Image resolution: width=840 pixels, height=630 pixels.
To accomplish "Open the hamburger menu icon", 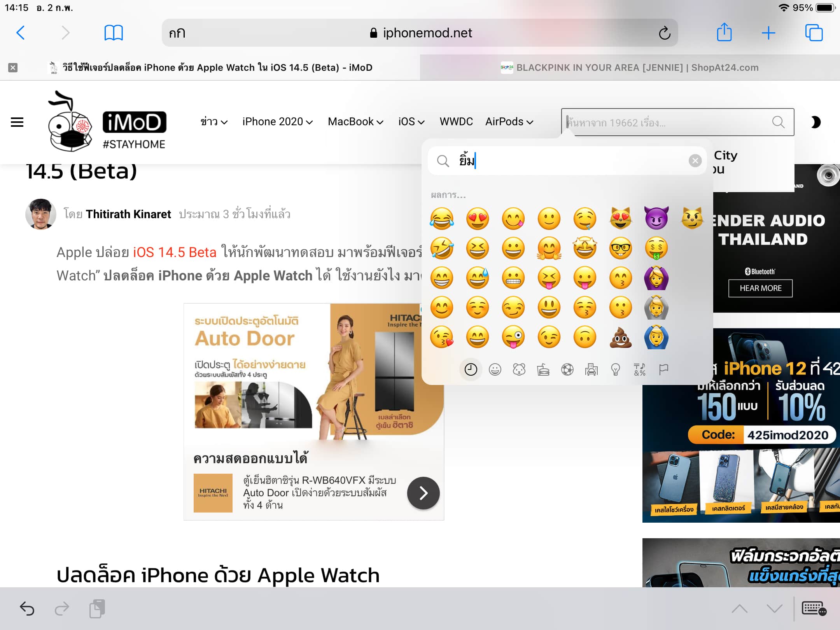I will point(17,122).
